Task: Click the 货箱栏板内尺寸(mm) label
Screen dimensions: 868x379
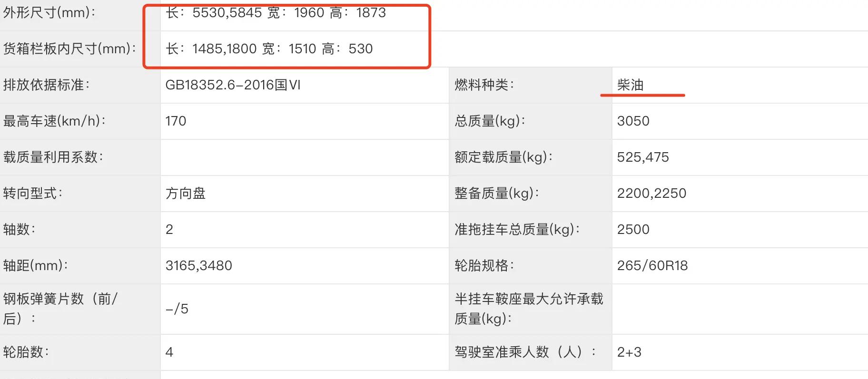Action: tap(69, 49)
